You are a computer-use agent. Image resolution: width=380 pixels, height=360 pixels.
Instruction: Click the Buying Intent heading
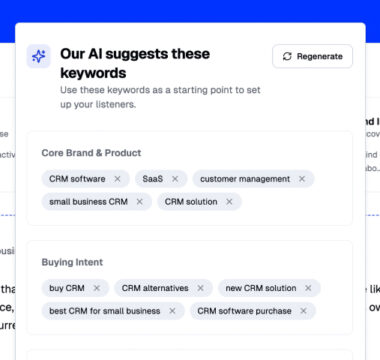tap(72, 262)
